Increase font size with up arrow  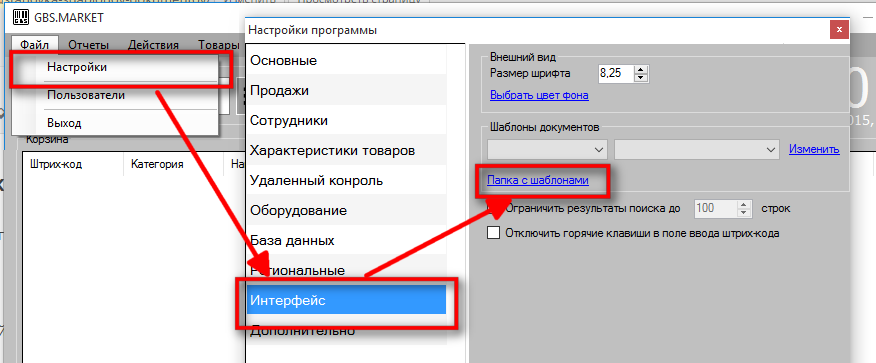point(641,69)
